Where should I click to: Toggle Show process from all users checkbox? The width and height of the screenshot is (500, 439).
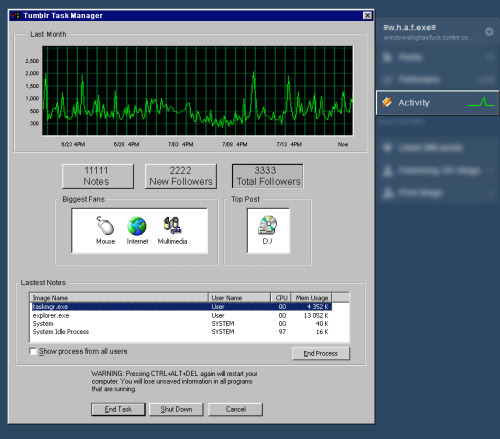pos(33,351)
